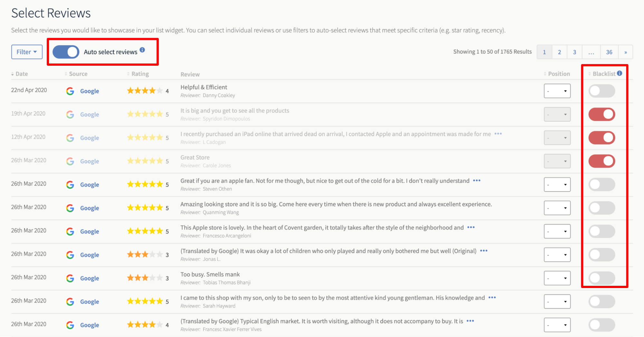
Task: Un-blacklist the L Cadogan review
Action: tap(602, 138)
